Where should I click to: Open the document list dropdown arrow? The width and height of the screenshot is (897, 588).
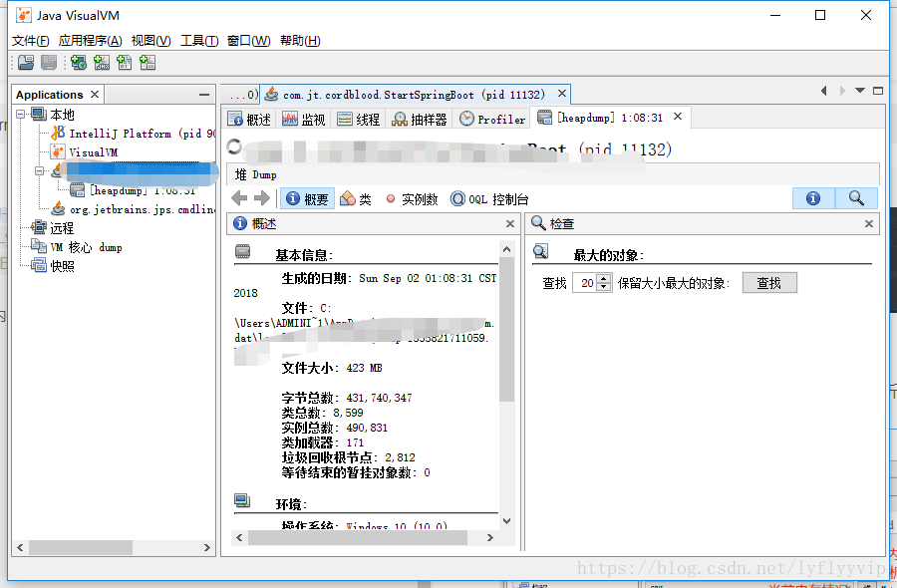(860, 91)
